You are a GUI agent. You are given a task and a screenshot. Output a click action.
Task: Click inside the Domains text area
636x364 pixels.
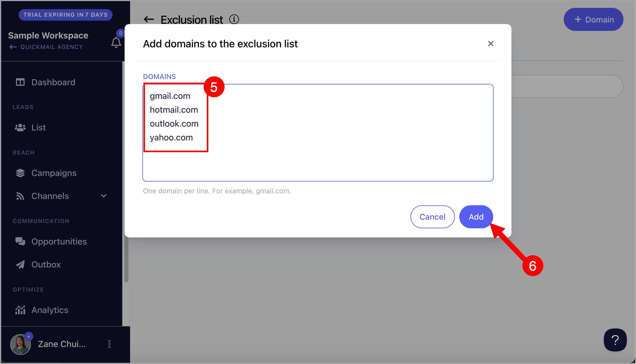point(318,133)
